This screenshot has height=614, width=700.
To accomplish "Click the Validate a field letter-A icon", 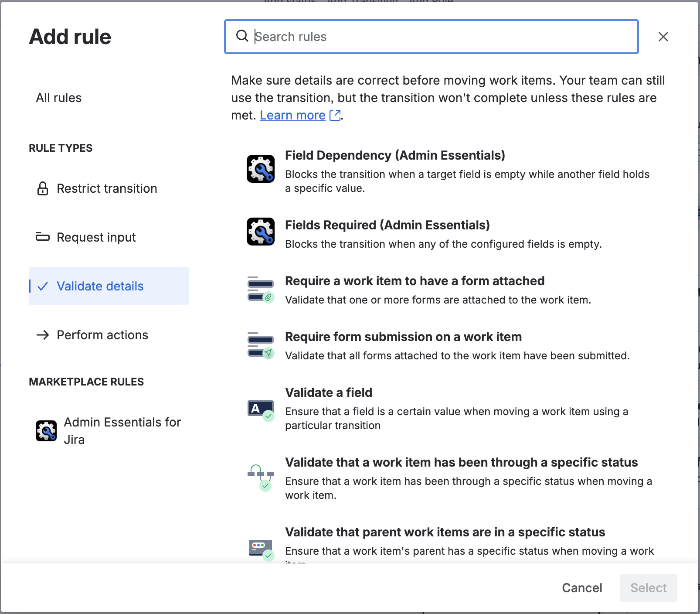I will (261, 410).
